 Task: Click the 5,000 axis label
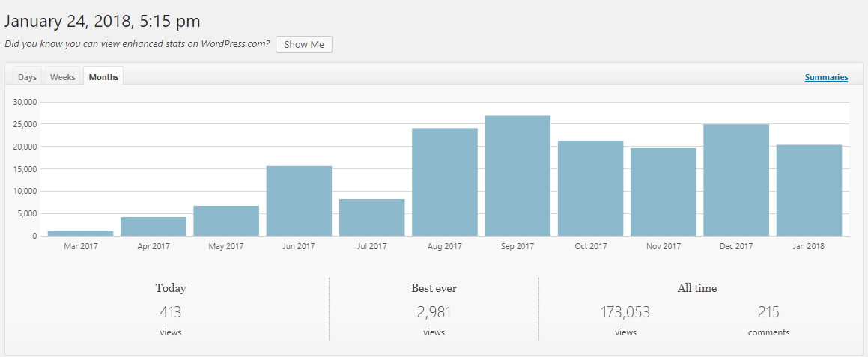point(26,213)
